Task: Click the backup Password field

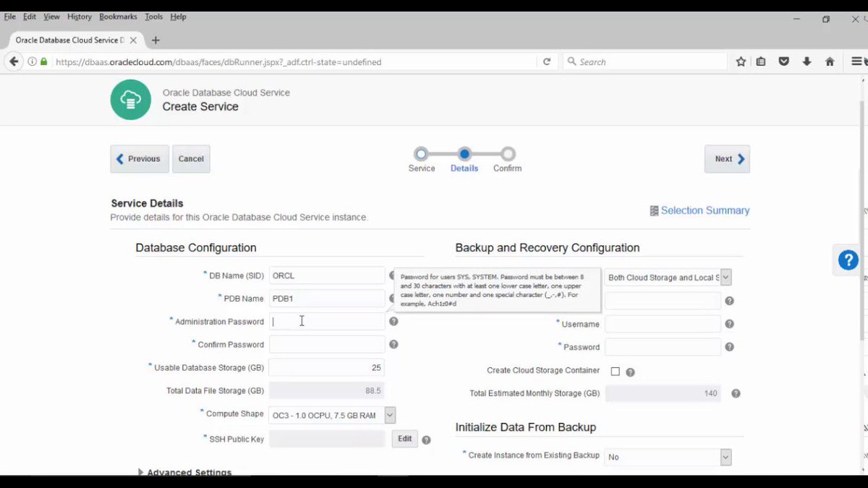Action: pyautogui.click(x=663, y=347)
